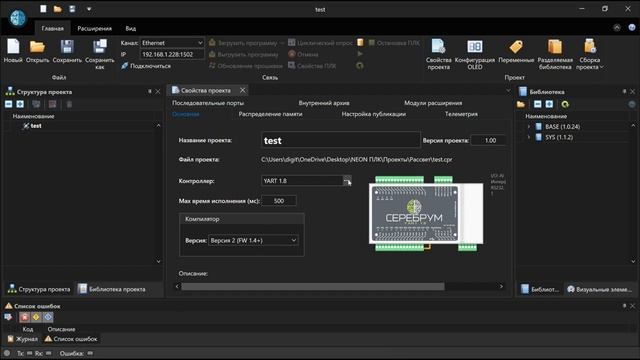Open the Последовательные порты tab
Screen dimensions: 640x360
click(208, 103)
